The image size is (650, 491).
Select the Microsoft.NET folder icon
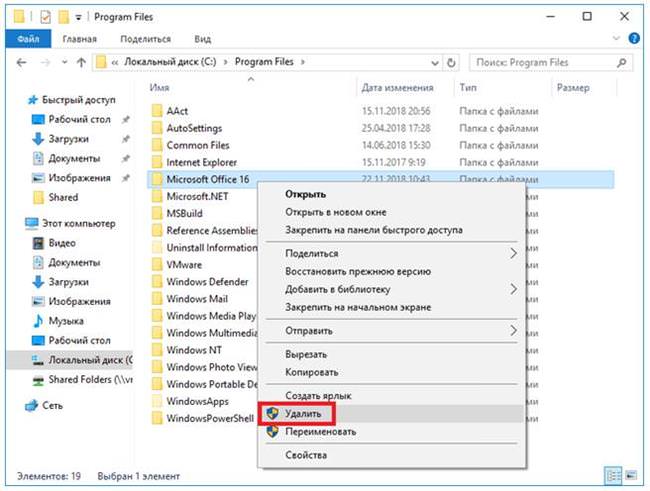(x=157, y=196)
